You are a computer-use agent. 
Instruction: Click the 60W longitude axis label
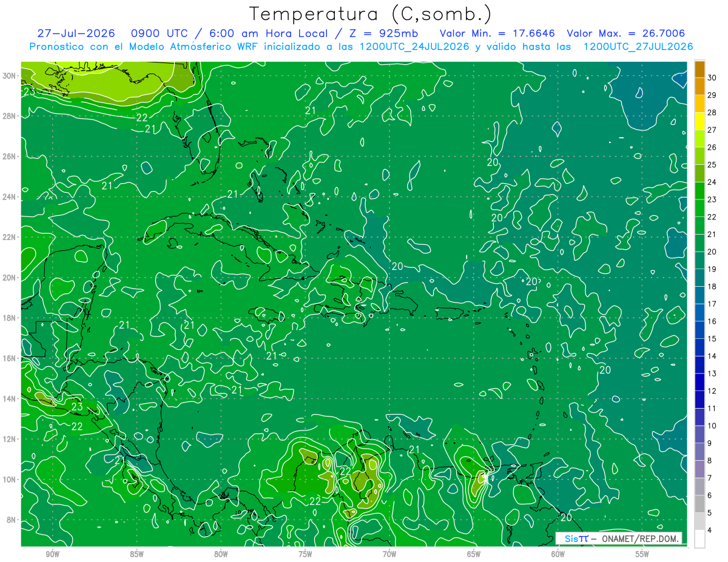coord(558,554)
